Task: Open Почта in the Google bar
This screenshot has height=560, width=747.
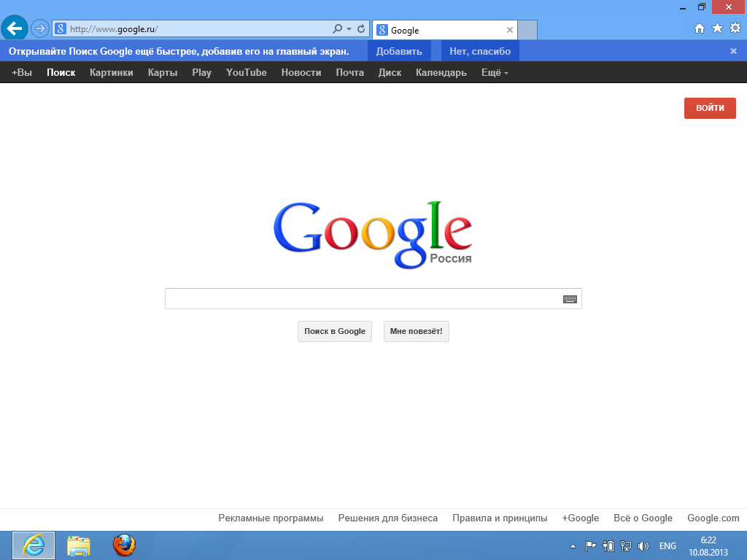Action: coord(349,72)
